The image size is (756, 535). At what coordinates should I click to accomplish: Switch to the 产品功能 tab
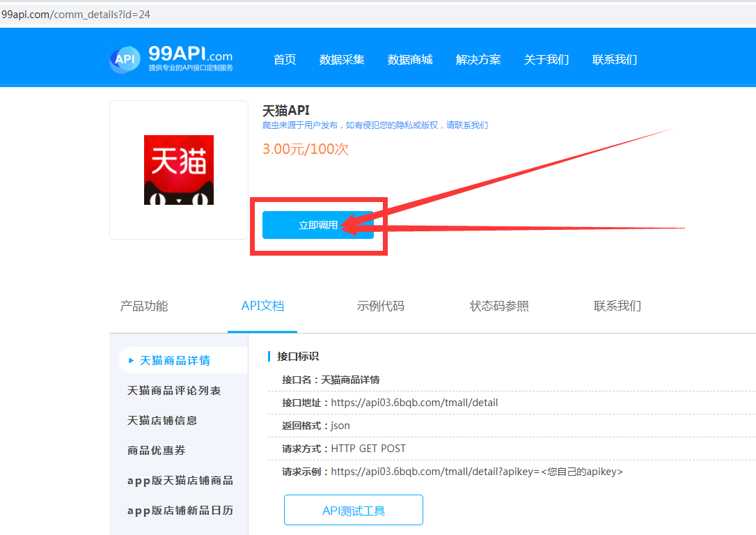(x=143, y=306)
